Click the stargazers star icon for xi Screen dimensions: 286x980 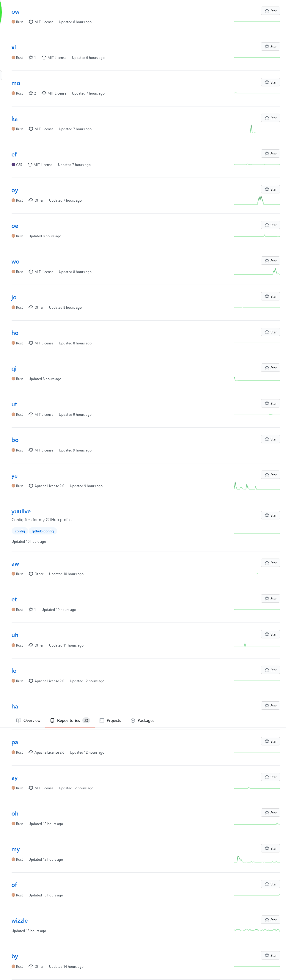pyautogui.click(x=31, y=57)
